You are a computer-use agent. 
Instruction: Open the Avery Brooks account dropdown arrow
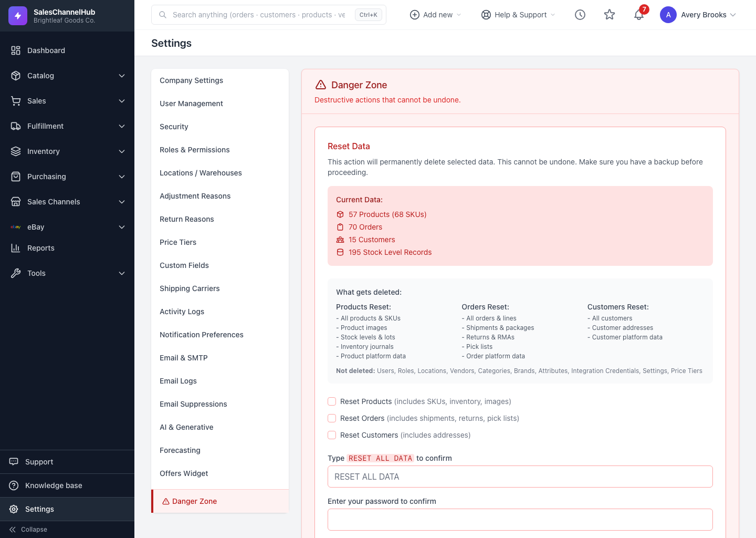(733, 15)
